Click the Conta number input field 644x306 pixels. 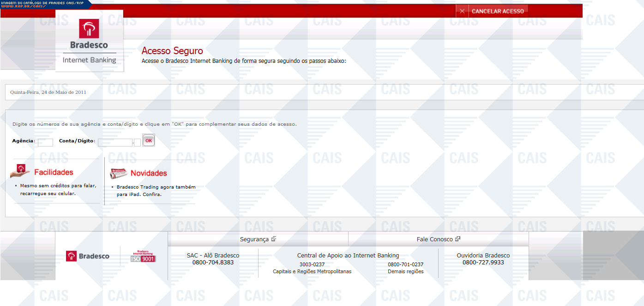(x=115, y=142)
